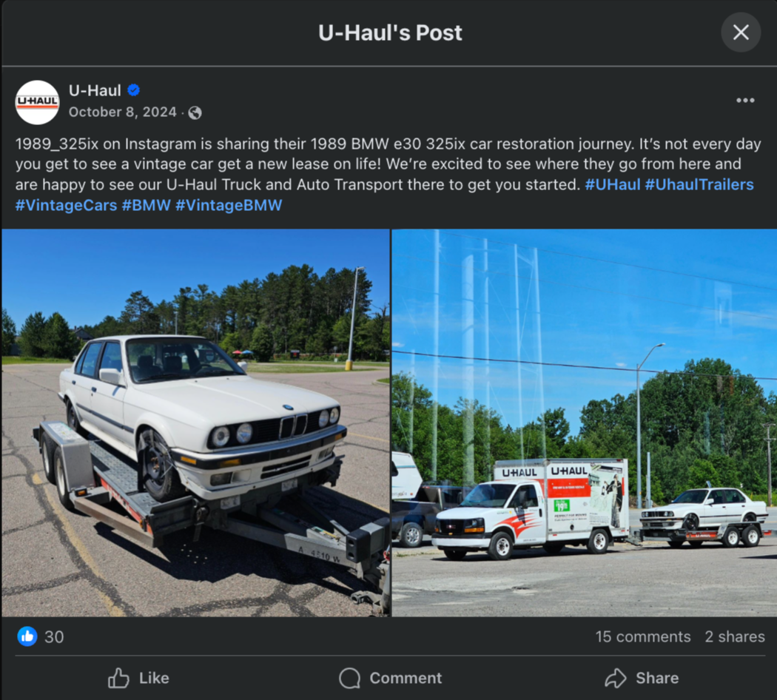Image resolution: width=777 pixels, height=700 pixels.
Task: View the 2 shares list
Action: point(735,636)
